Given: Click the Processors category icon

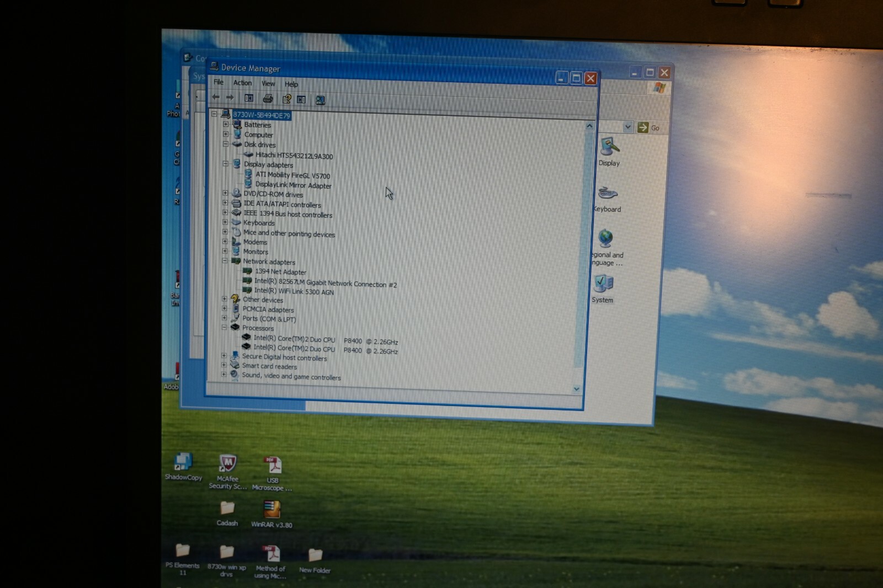Looking at the screenshot, I should [235, 327].
